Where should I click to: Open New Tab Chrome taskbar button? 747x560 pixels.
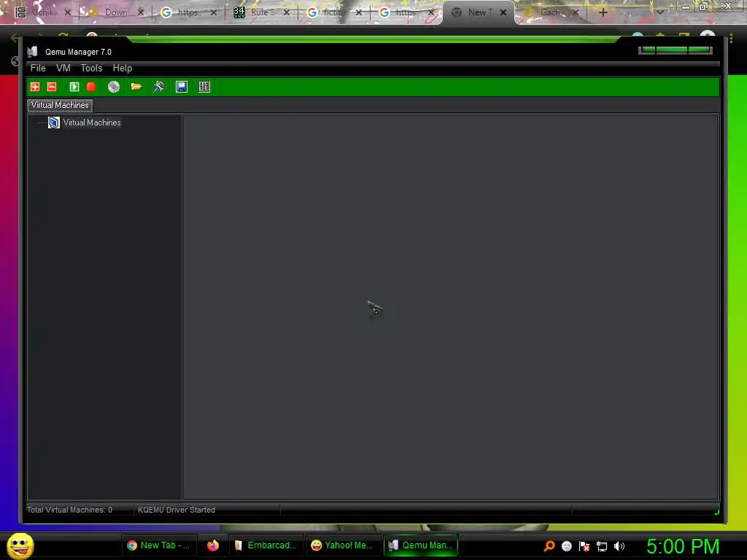(158, 545)
